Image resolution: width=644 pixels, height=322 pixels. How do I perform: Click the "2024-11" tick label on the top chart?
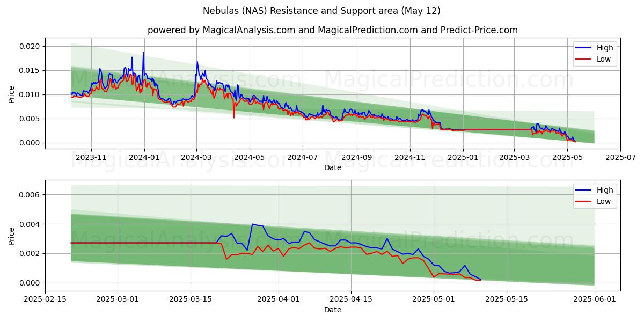click(x=409, y=157)
